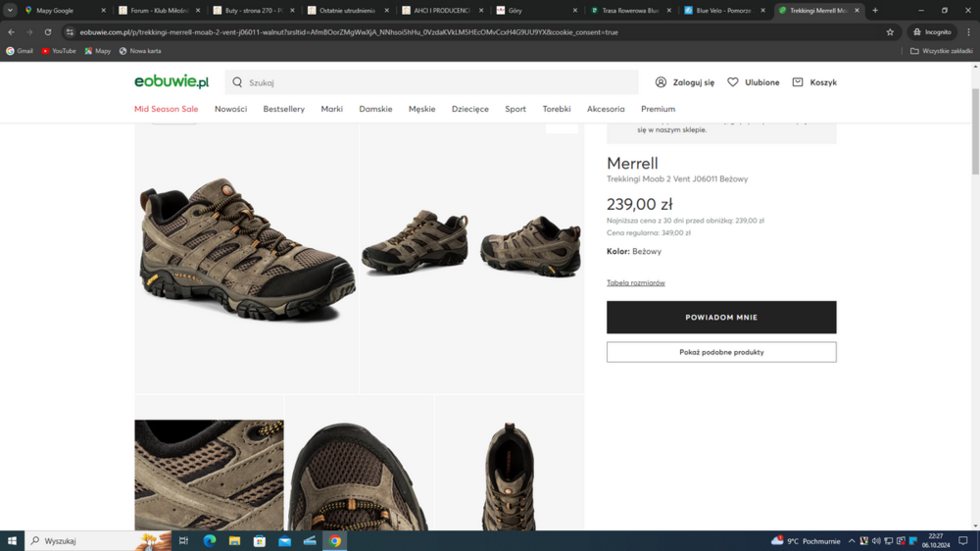Open Chrome three-dot menu
This screenshot has width=980, height=551.
968,32
